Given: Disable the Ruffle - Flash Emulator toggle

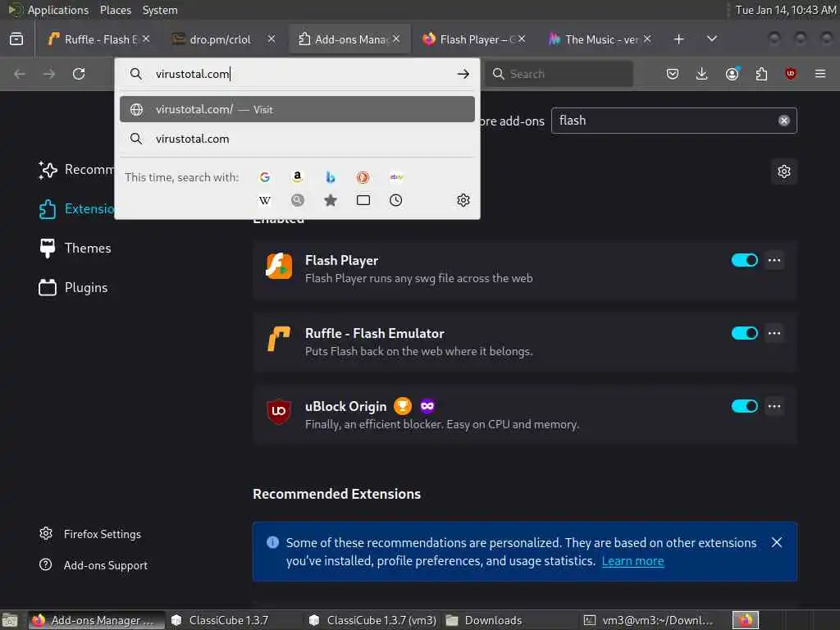Looking at the screenshot, I should click(x=745, y=333).
